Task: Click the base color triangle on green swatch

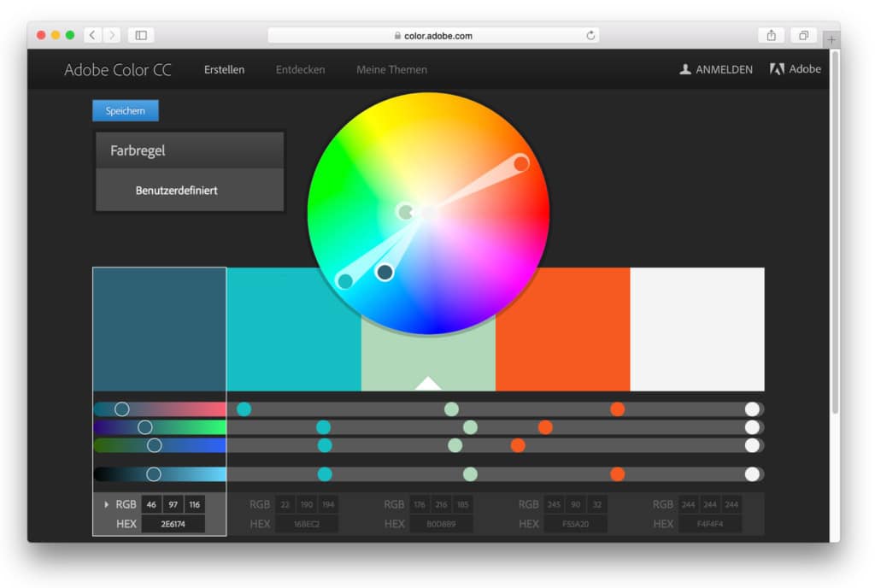Action: [428, 383]
